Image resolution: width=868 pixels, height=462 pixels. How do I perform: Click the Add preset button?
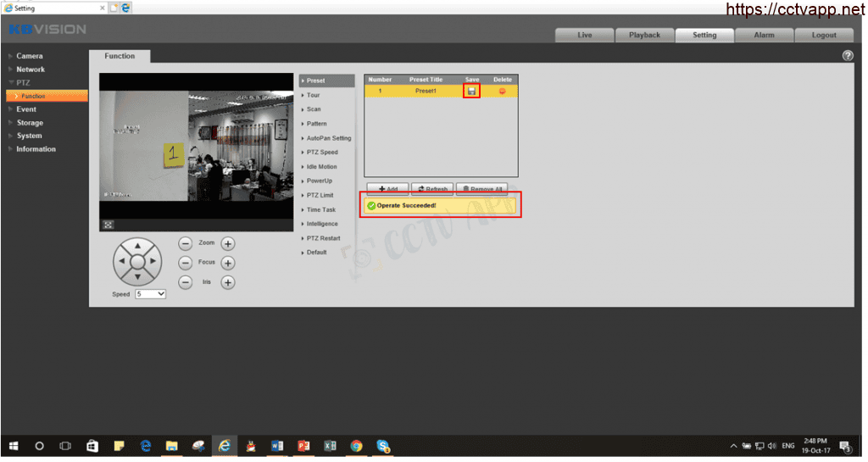tap(387, 189)
